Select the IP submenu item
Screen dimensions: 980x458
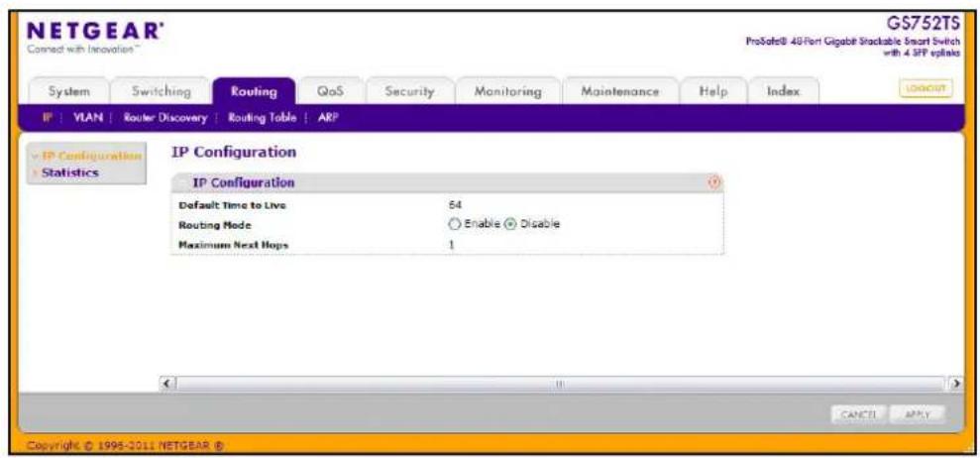click(47, 117)
